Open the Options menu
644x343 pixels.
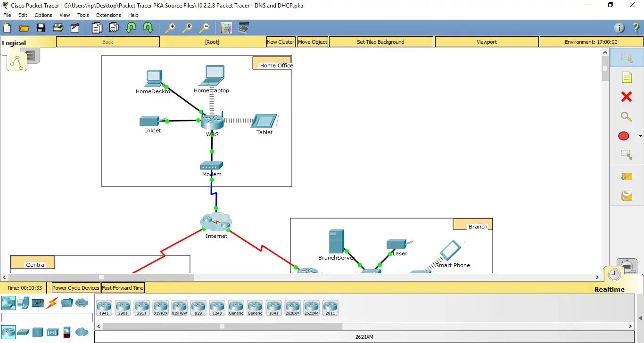click(43, 15)
